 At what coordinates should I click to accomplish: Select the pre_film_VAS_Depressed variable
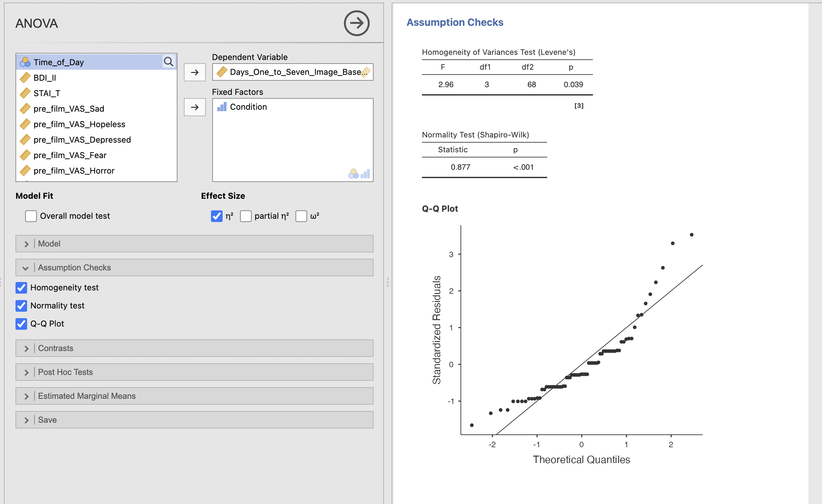[96, 140]
